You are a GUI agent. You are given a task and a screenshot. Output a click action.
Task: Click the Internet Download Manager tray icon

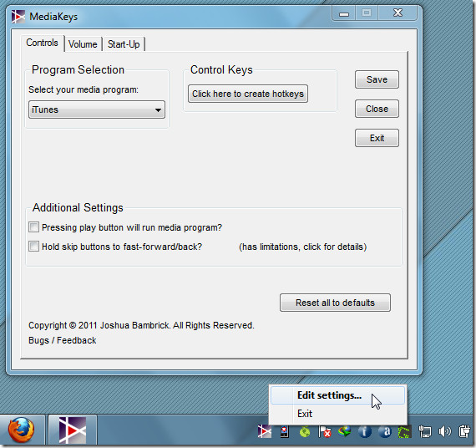point(345,431)
